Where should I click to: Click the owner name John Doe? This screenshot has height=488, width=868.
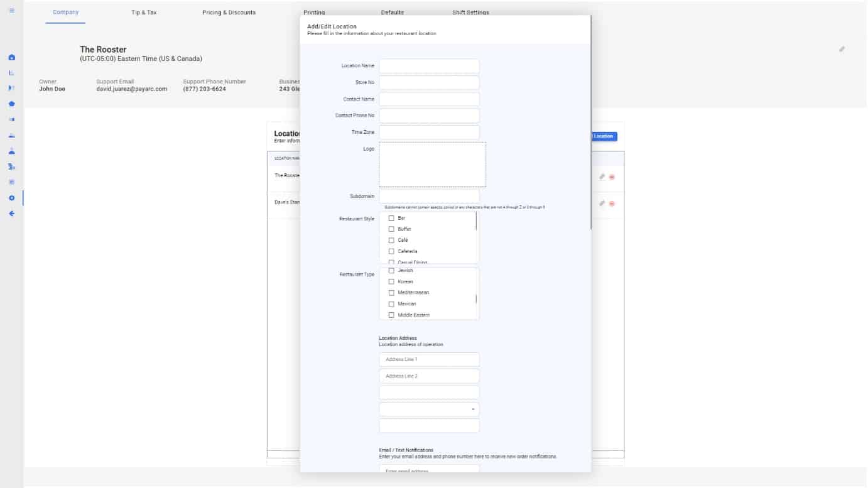point(52,89)
